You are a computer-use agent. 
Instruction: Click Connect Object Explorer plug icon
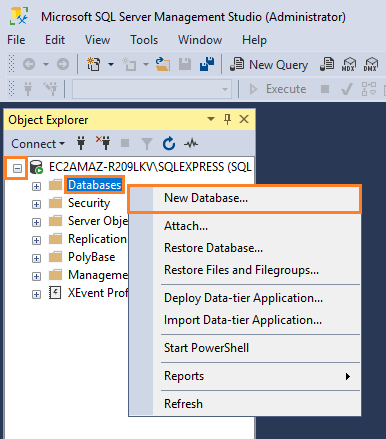[x=81, y=143]
